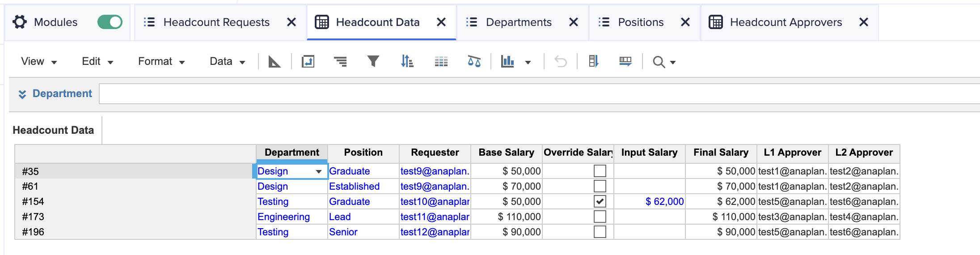
Task: Close the Departments tab
Action: [574, 22]
